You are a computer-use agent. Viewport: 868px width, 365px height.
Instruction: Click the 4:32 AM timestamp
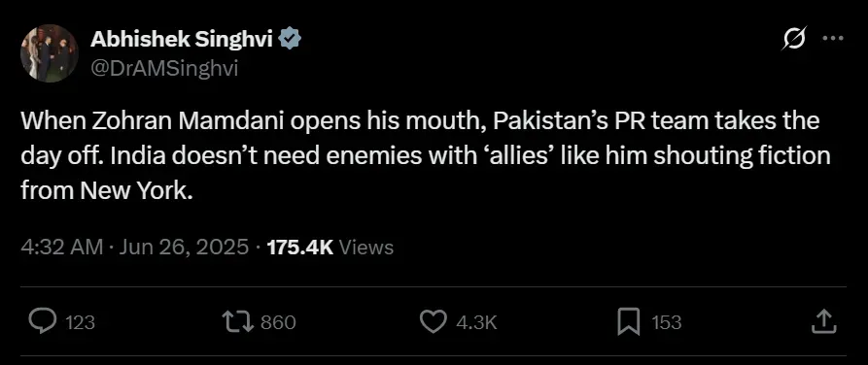[62, 248]
